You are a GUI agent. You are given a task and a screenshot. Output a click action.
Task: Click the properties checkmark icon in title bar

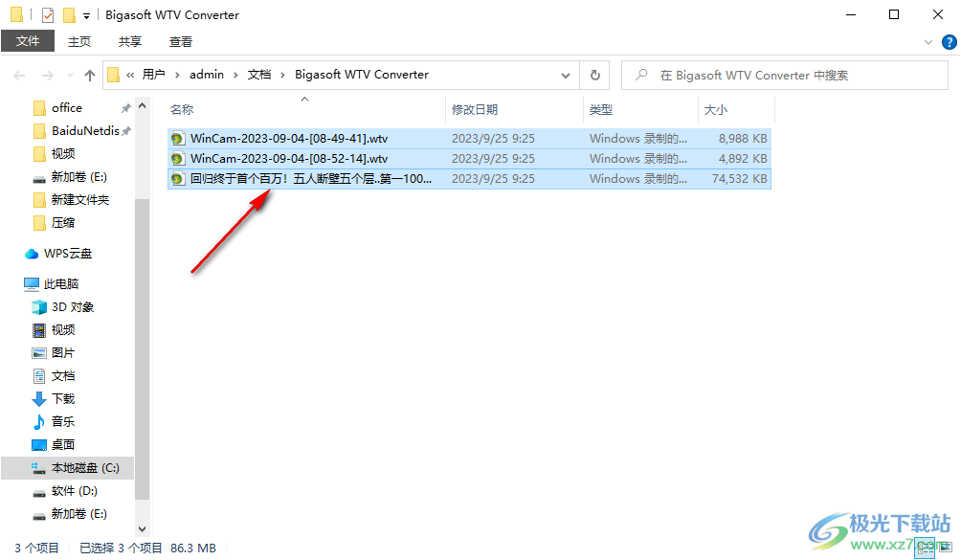point(48,14)
